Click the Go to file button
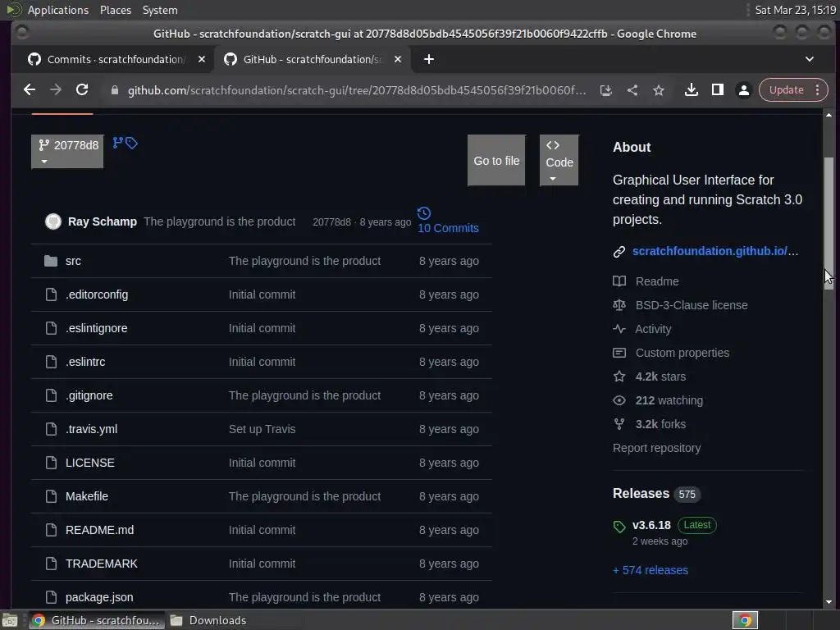 pos(496,161)
